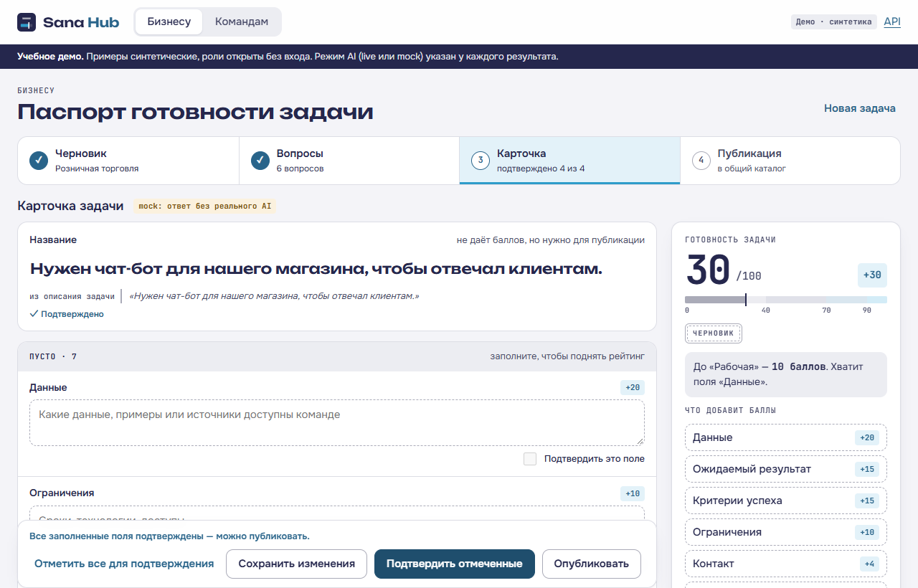Click the task title heading in the Название card
The height and width of the screenshot is (588, 918).
tap(316, 269)
